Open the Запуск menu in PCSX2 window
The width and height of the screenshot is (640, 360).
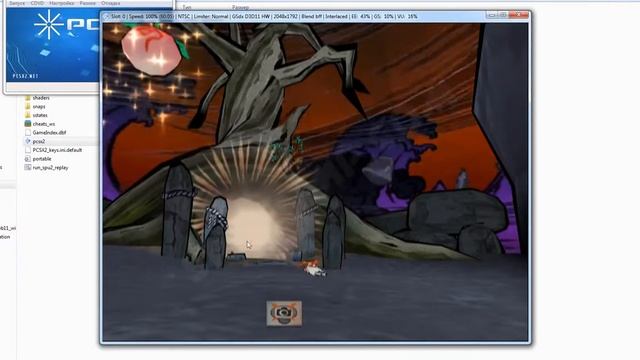click(x=17, y=3)
